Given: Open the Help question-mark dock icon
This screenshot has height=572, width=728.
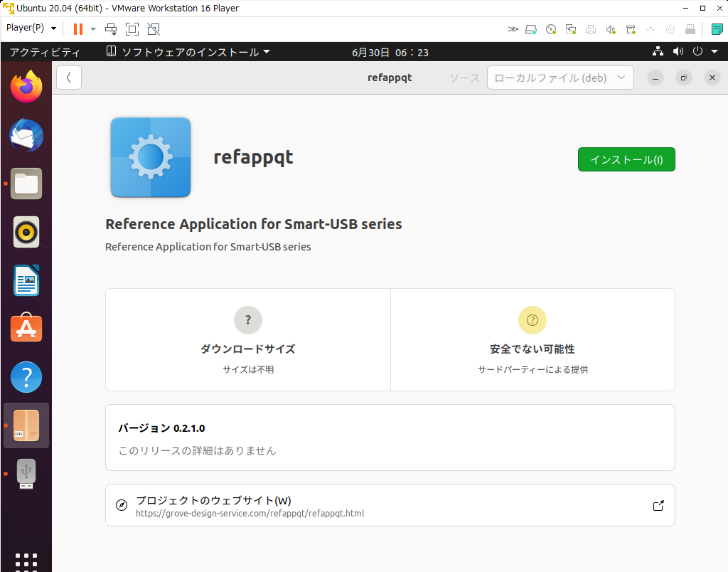Looking at the screenshot, I should click(x=26, y=377).
